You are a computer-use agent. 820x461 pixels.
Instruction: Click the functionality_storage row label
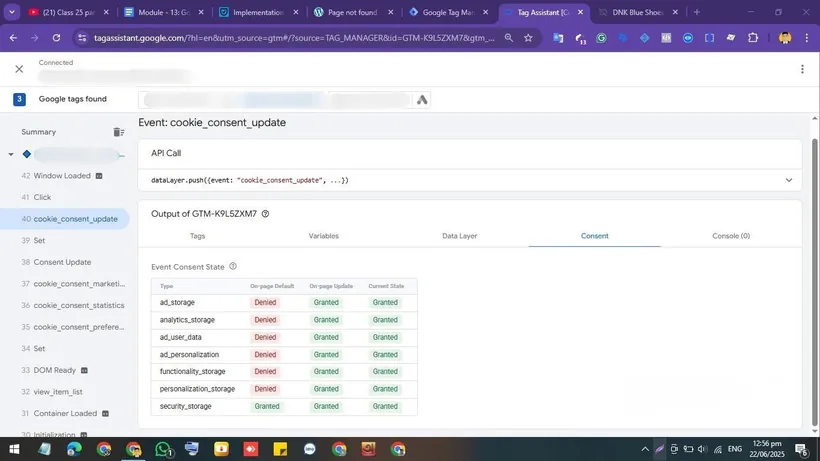tap(192, 372)
